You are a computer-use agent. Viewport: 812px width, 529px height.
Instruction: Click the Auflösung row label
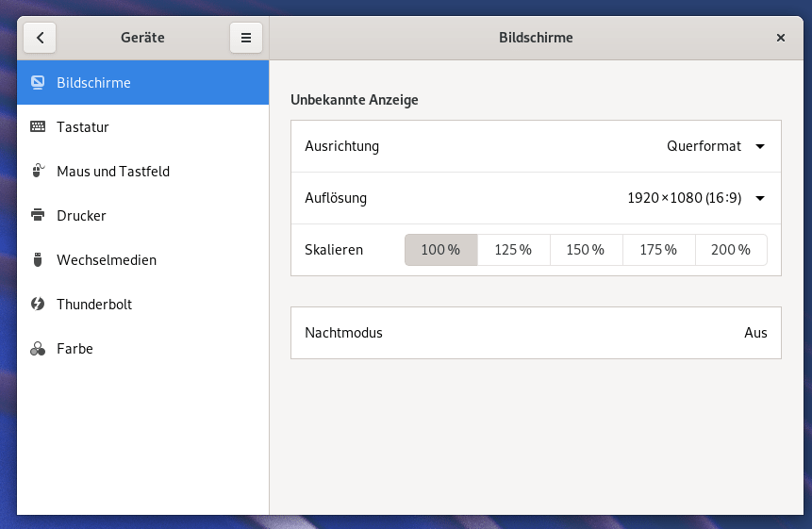pyautogui.click(x=336, y=198)
